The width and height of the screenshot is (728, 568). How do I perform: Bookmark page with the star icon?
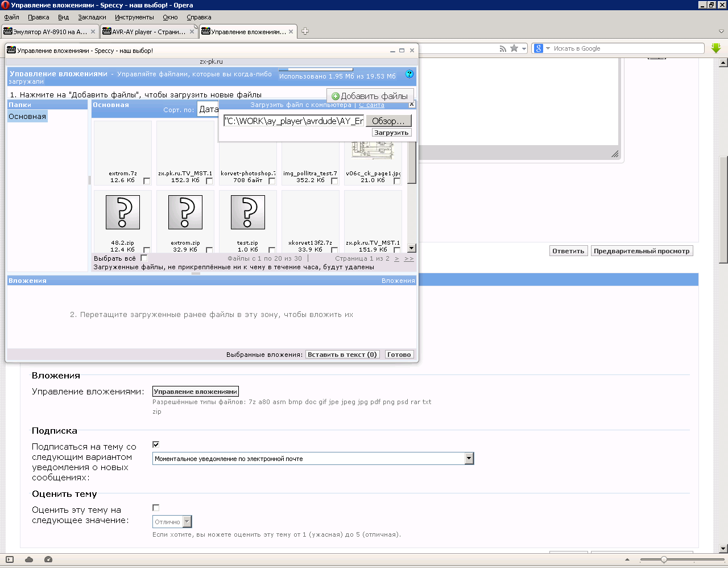(x=514, y=49)
